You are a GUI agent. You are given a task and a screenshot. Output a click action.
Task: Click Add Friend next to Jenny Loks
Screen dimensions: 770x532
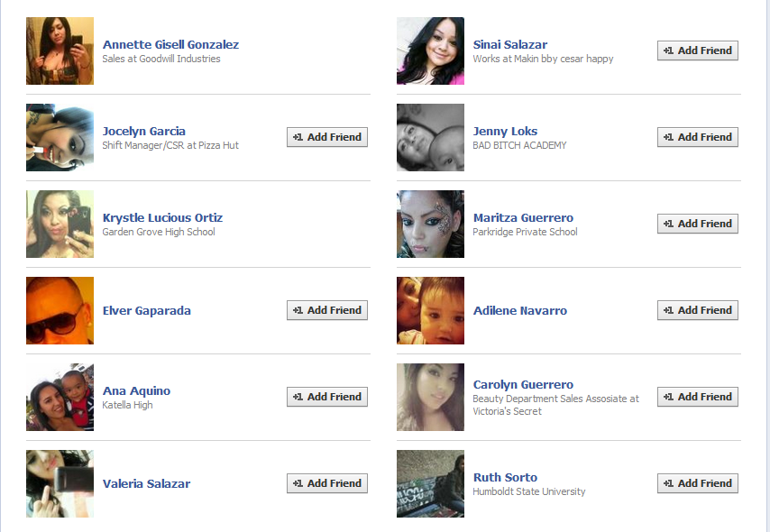[698, 137]
